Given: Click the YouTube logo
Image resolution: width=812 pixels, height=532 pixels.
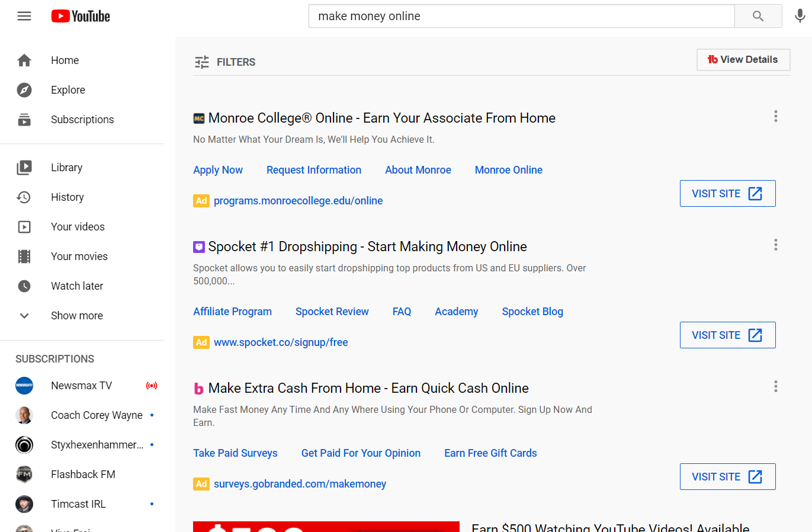Looking at the screenshot, I should coord(81,16).
